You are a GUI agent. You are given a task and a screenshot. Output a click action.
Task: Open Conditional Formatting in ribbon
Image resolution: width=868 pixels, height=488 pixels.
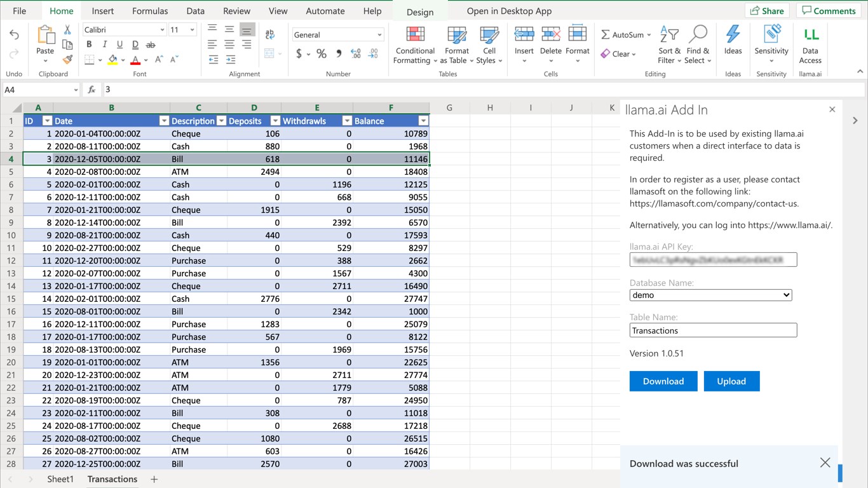(415, 44)
